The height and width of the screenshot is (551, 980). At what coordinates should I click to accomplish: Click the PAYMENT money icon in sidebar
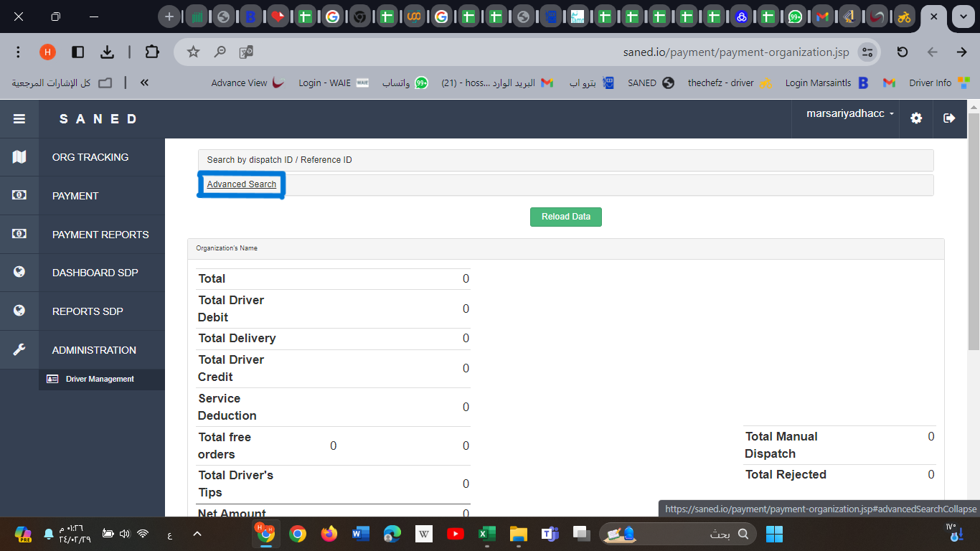tap(19, 195)
